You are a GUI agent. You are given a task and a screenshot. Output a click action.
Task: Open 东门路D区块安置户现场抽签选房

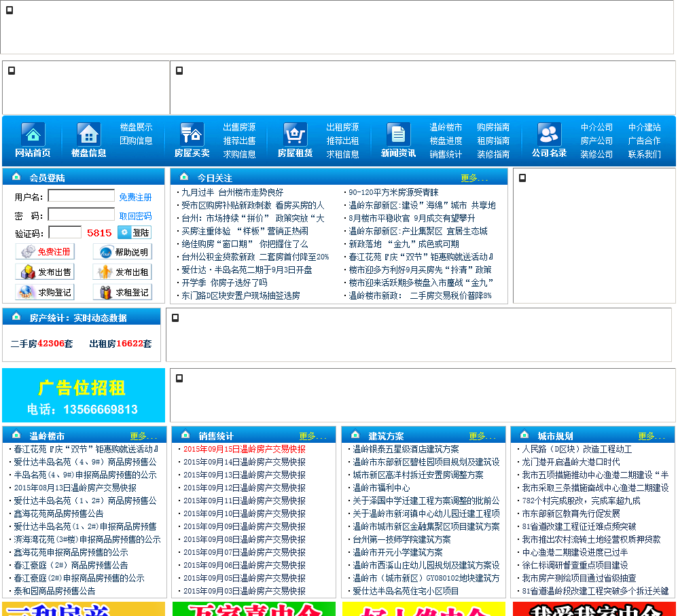coord(240,295)
